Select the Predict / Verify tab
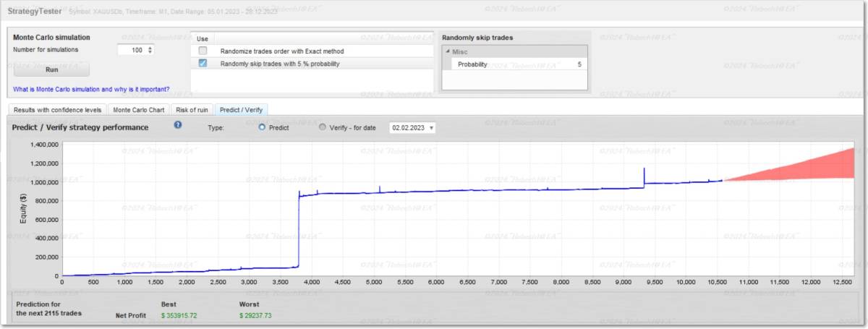 tap(242, 110)
